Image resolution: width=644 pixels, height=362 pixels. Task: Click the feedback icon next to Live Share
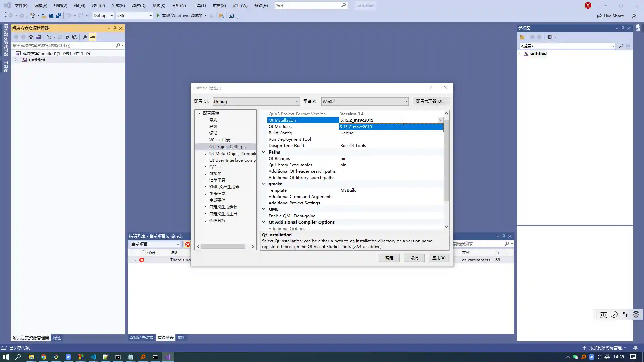(635, 16)
